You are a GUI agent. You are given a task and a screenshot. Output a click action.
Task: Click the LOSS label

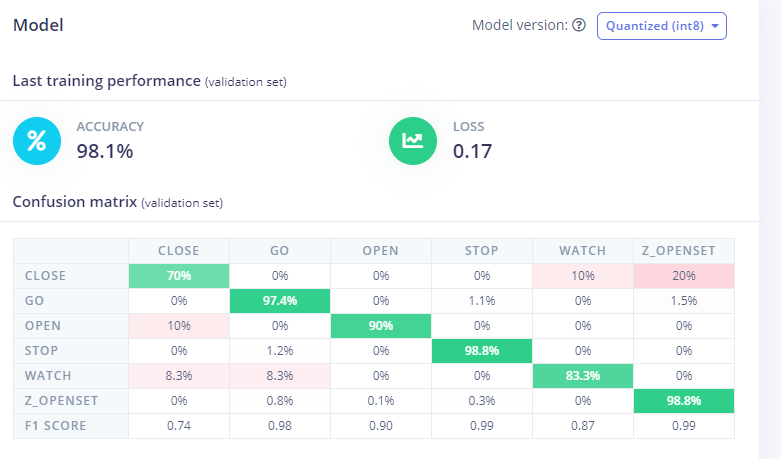(x=469, y=126)
